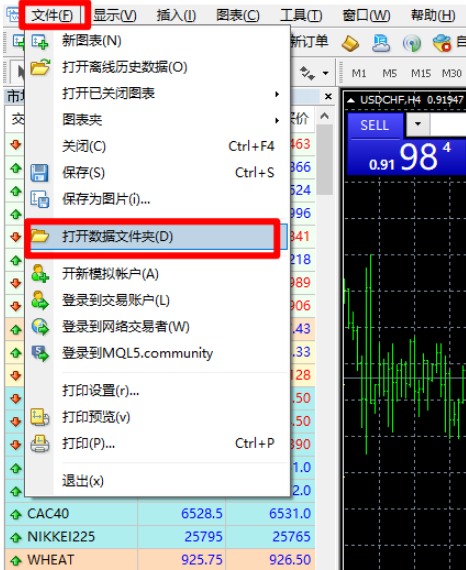Click the save-as-picture icon
This screenshot has height=570, width=466.
pyautogui.click(x=40, y=199)
